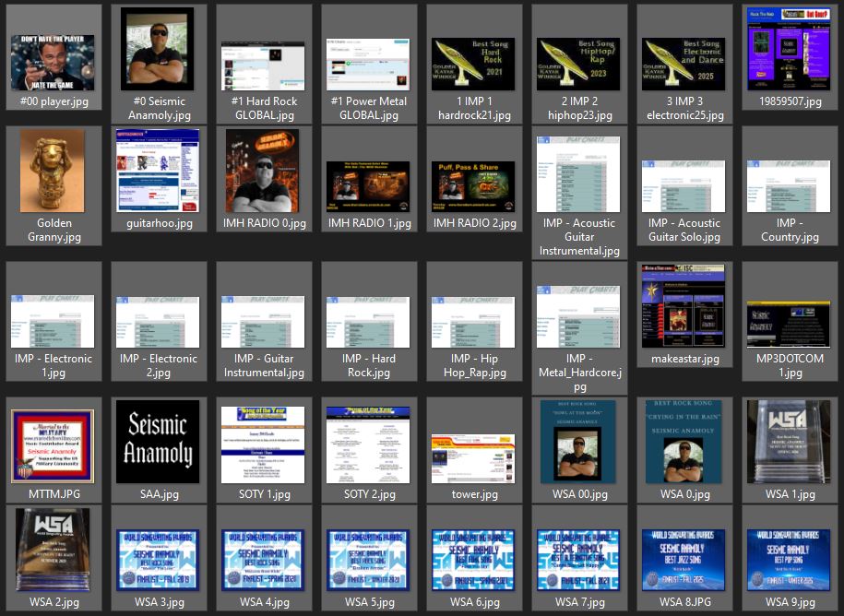844x616 pixels.
Task: Click the 2 IMP 2 hiphop23.jpg image
Action: [578, 64]
